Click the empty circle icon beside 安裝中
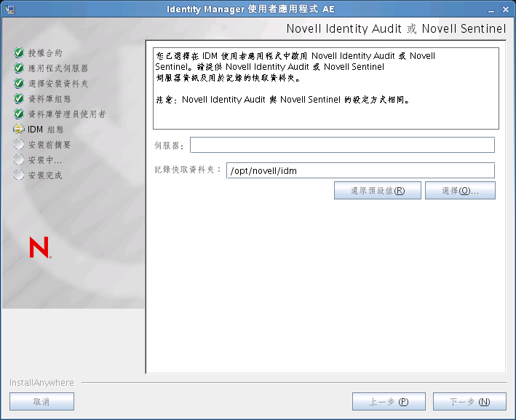The height and width of the screenshot is (420, 516). coord(19,159)
